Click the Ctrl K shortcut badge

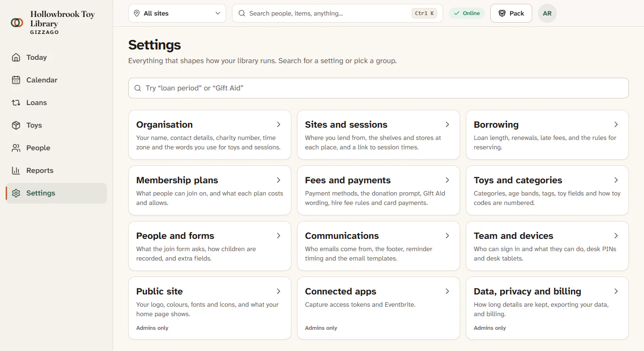tap(424, 13)
